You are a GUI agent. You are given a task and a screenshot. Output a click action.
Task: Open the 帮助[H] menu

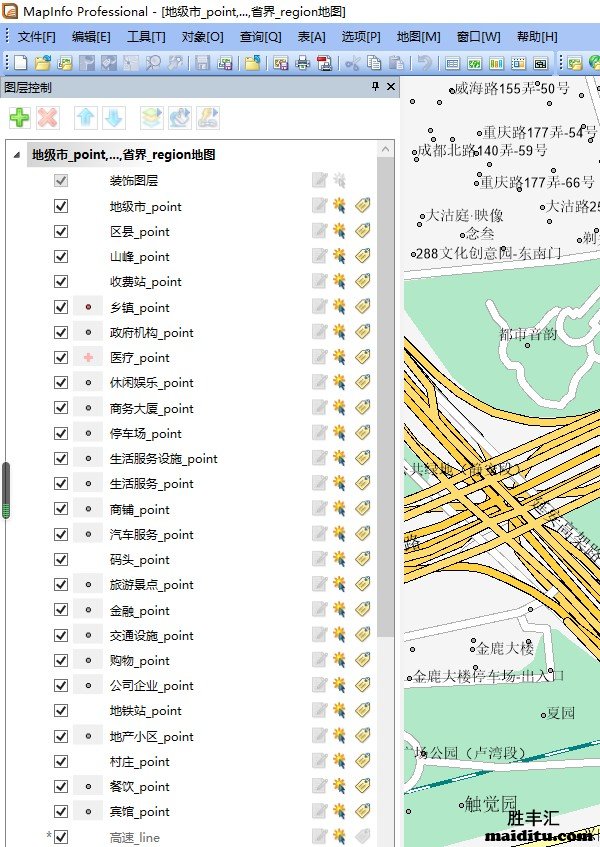[537, 37]
